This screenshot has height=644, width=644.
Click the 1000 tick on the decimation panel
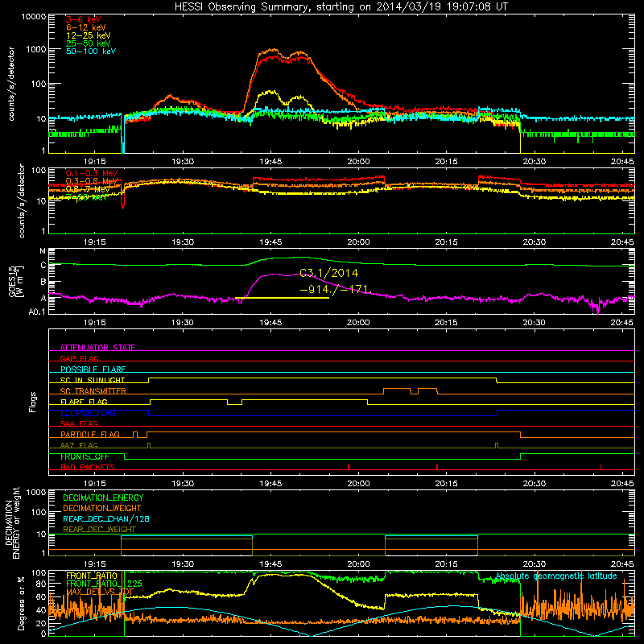(x=36, y=492)
